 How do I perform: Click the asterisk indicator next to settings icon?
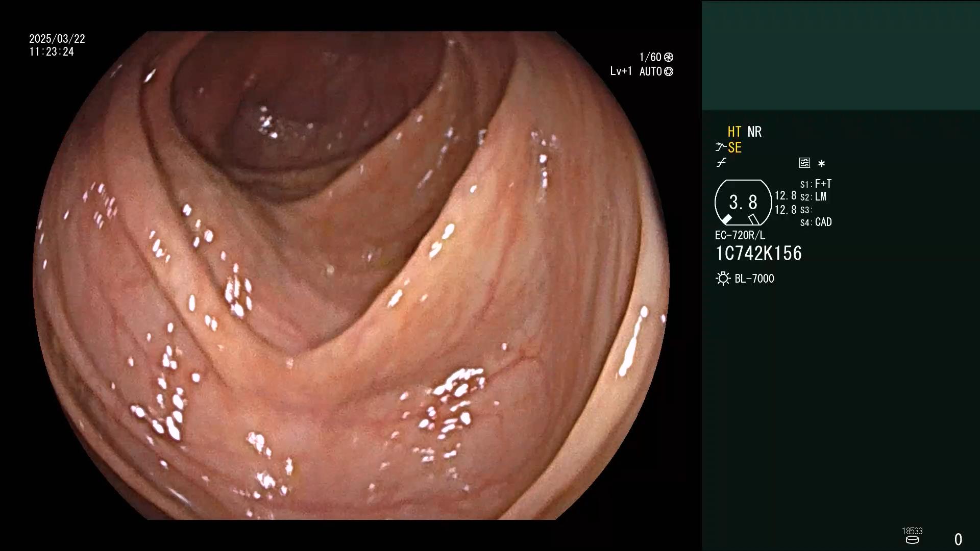[x=821, y=164]
